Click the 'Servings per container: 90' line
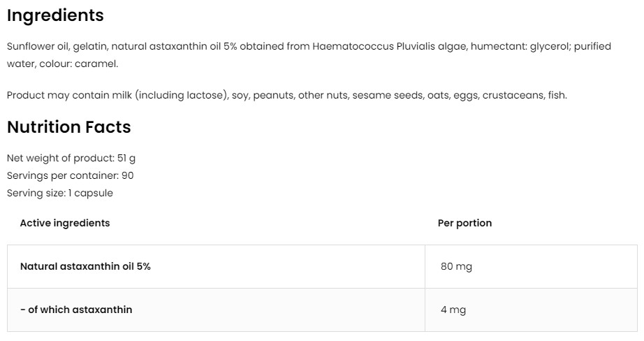The height and width of the screenshot is (341, 644). coord(70,175)
